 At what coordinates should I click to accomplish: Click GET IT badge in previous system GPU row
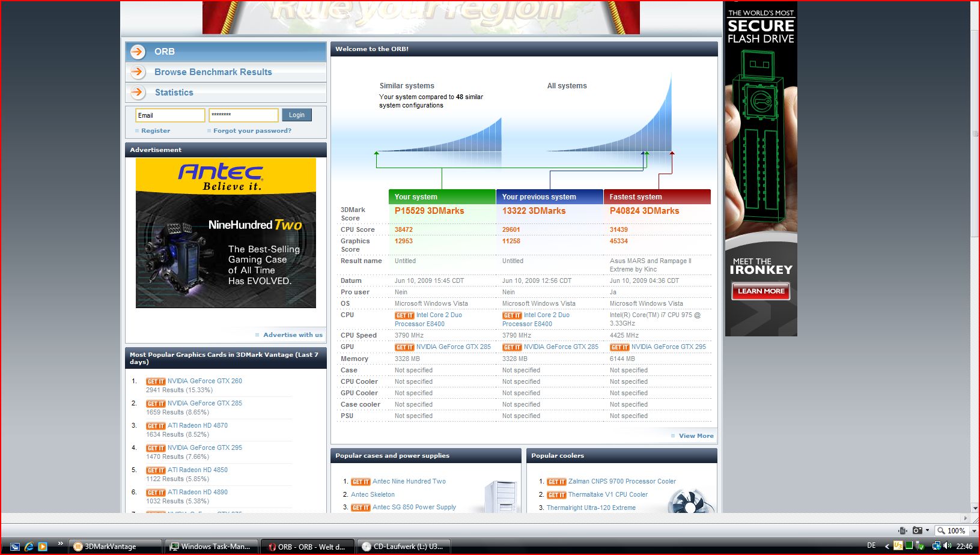(x=512, y=347)
